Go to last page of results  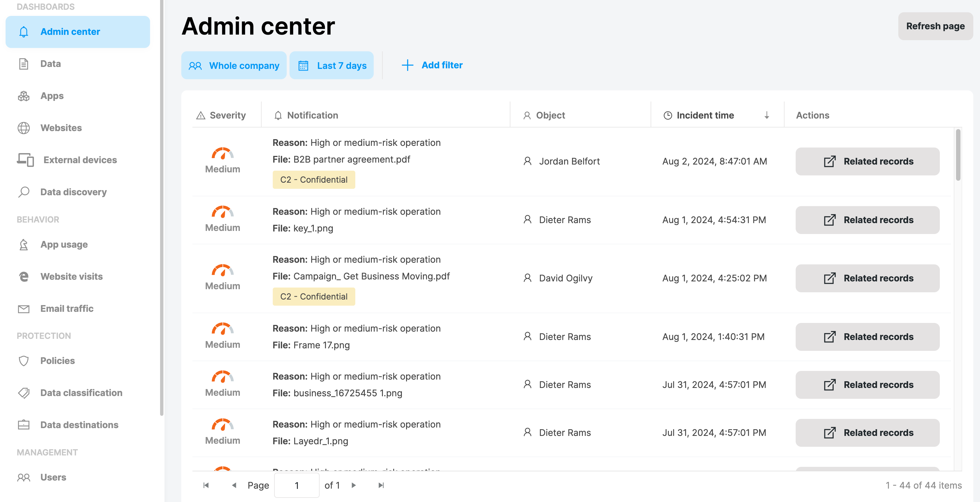(381, 485)
